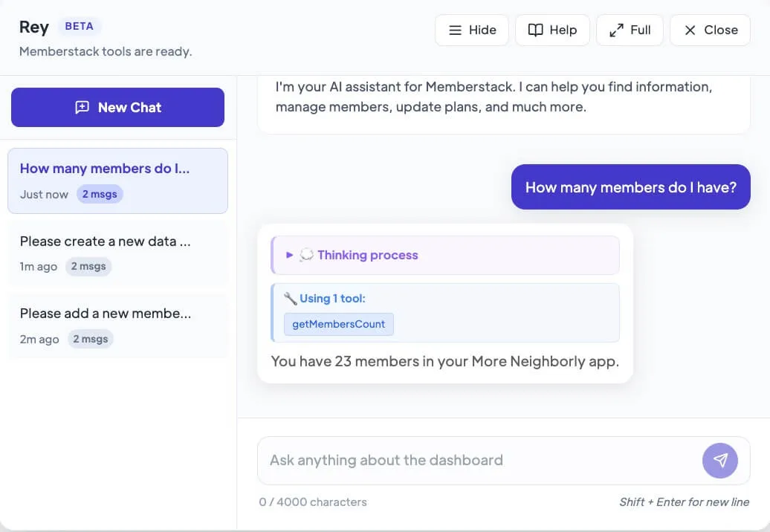Click the '2 msgs' badge on the latest chat

point(100,194)
